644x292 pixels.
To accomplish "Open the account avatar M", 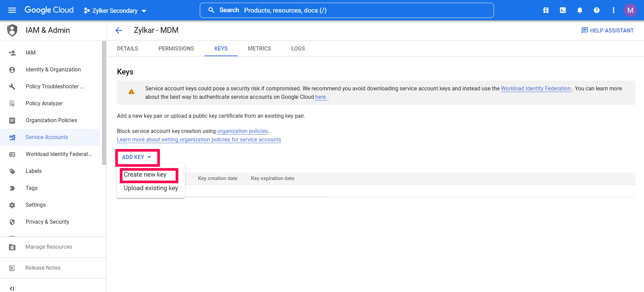I will point(630,10).
